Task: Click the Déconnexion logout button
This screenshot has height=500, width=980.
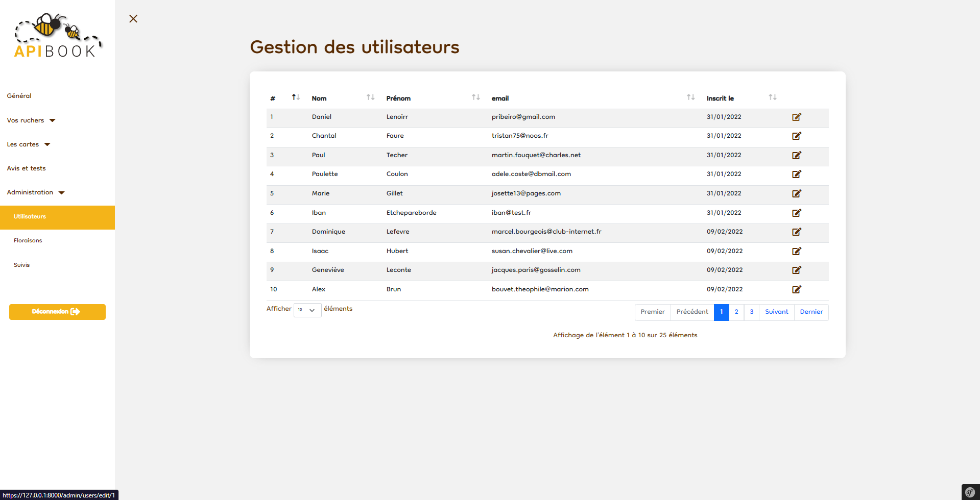Action: coord(57,312)
